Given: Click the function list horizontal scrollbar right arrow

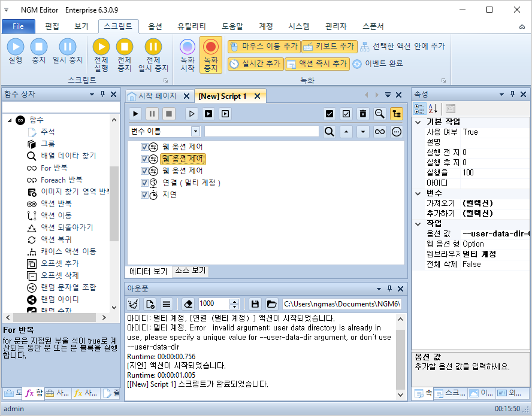Looking at the screenshot, I should click(x=104, y=318).
